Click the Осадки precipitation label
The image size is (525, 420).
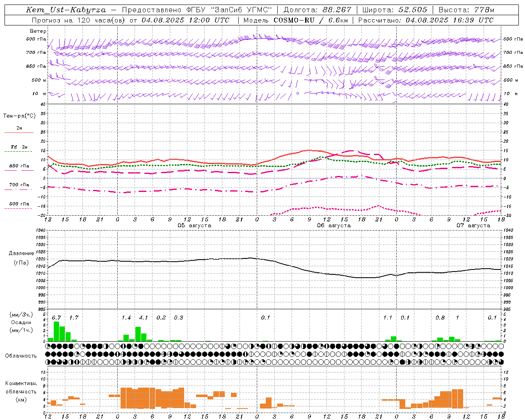click(21, 322)
